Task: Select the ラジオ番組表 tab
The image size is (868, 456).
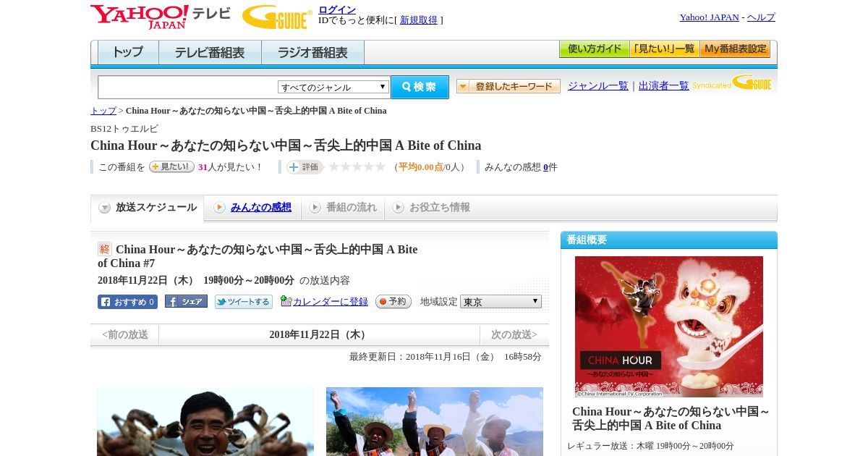Action: pos(312,53)
